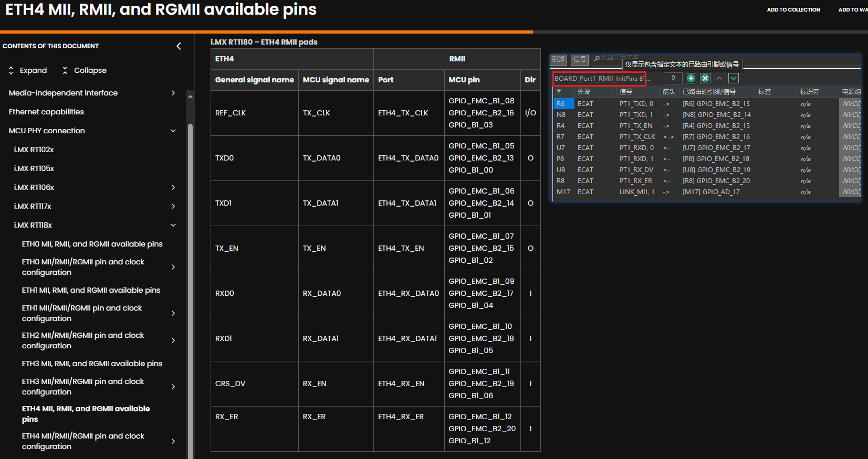The image size is (868, 459).
Task: Switch to the 信号 tab
Action: (579, 59)
